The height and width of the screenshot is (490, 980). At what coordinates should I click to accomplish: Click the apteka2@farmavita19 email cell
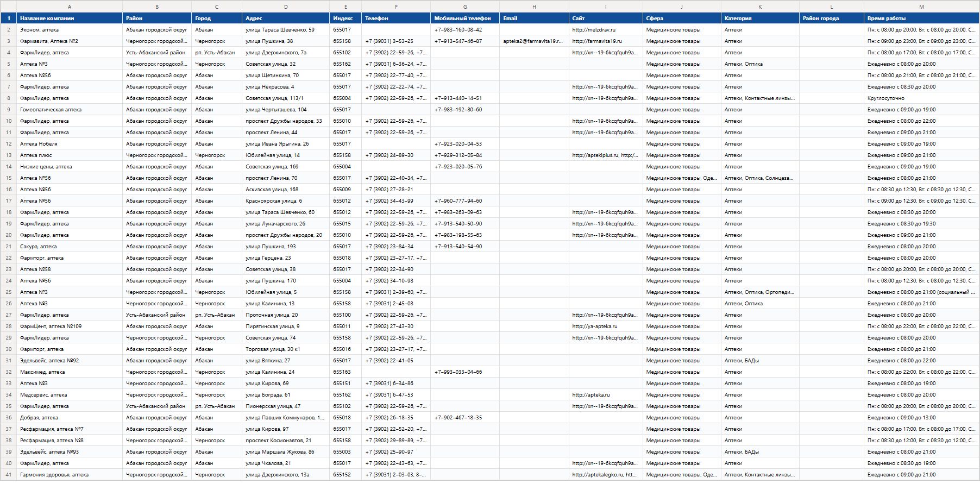(x=534, y=41)
